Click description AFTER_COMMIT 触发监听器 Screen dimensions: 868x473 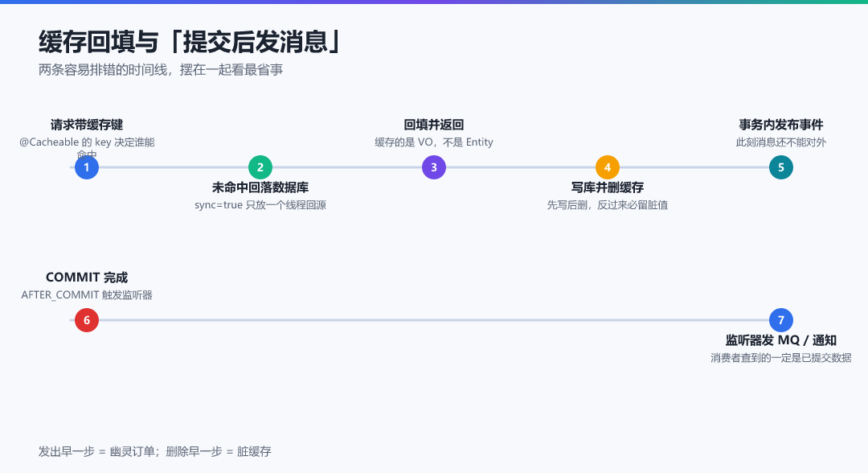(x=87, y=295)
